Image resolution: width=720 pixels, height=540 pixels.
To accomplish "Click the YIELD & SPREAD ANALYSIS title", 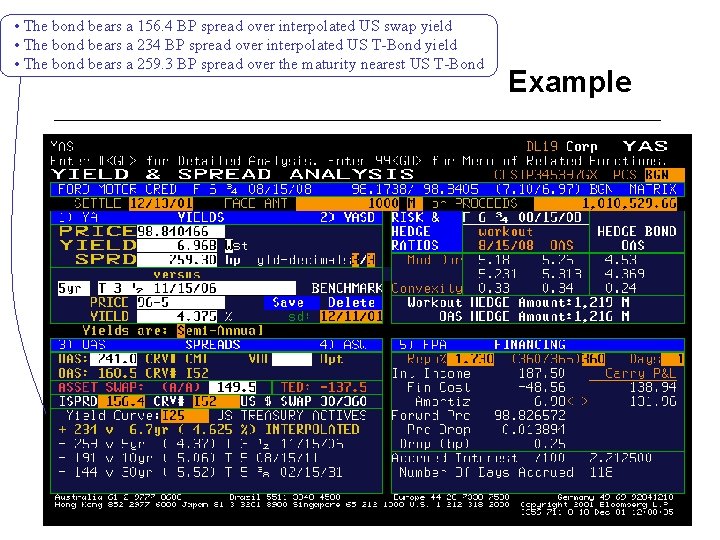I will coord(232,174).
